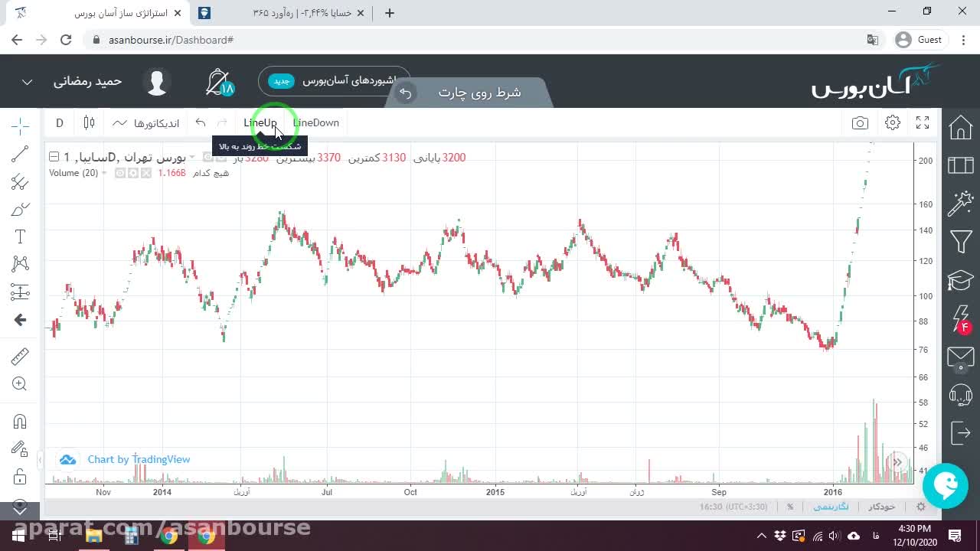Toggle auto (خودکار) scale
This screenshot has width=980, height=551.
click(882, 507)
